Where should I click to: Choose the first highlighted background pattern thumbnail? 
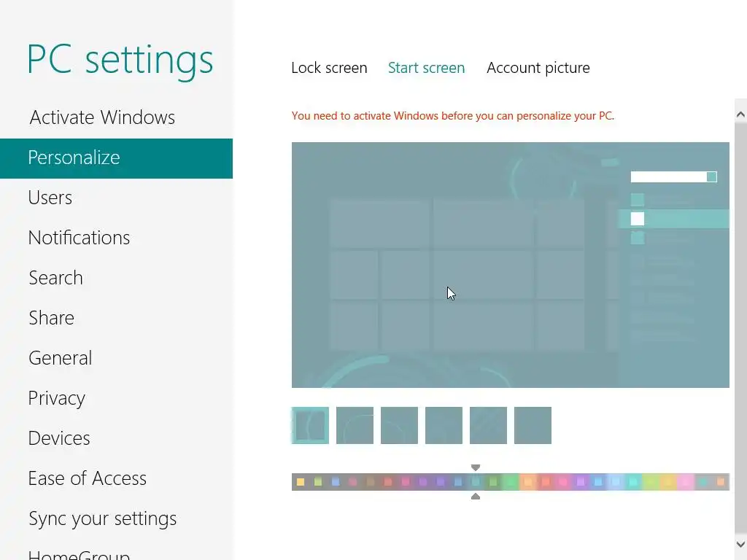(310, 425)
